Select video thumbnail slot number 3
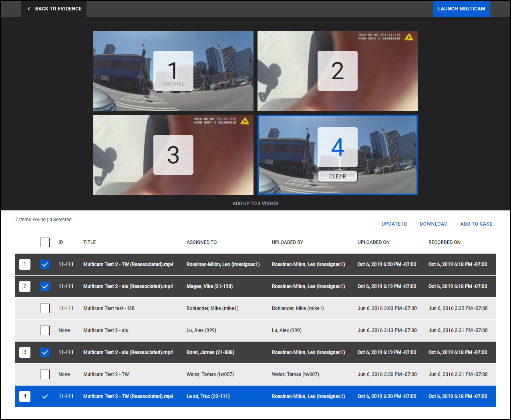The height and width of the screenshot is (420, 511). pyautogui.click(x=173, y=155)
